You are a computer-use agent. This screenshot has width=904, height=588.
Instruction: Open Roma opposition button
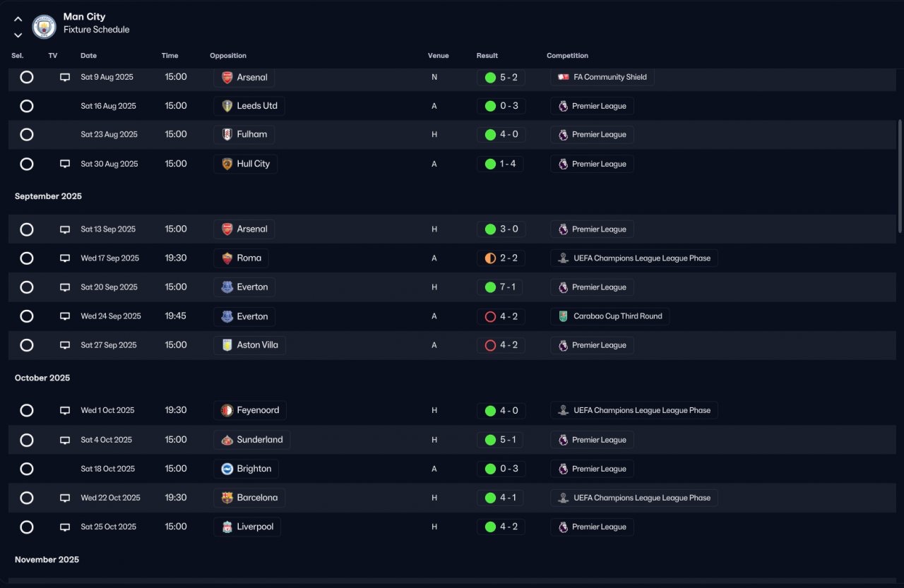[x=241, y=258]
